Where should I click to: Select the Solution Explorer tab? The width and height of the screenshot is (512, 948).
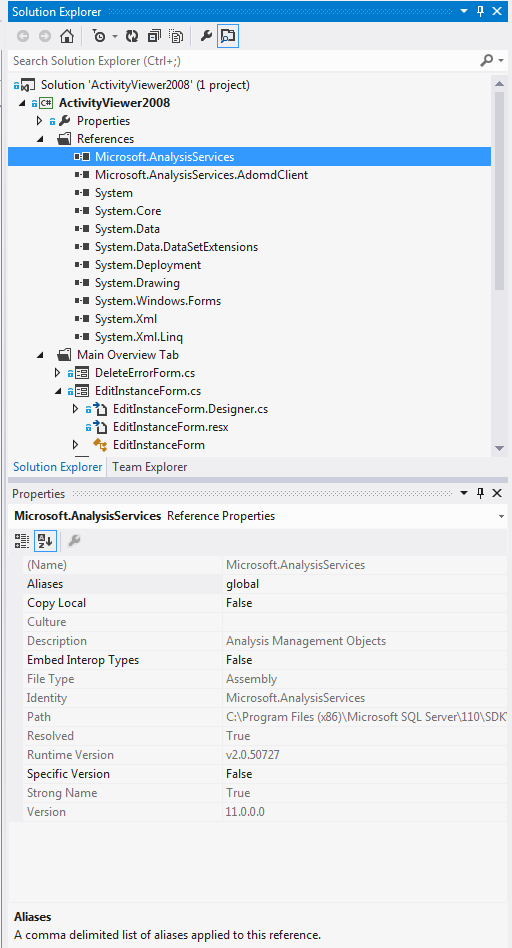coord(57,467)
